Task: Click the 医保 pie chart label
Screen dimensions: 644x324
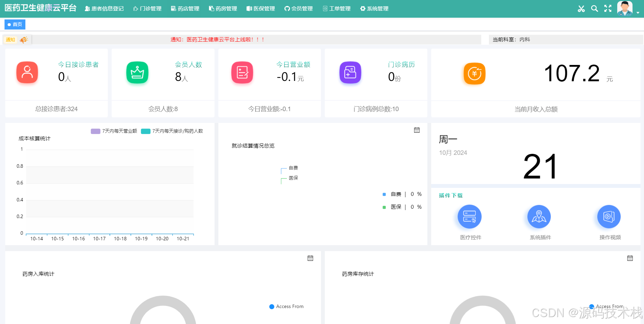Action: tap(293, 178)
